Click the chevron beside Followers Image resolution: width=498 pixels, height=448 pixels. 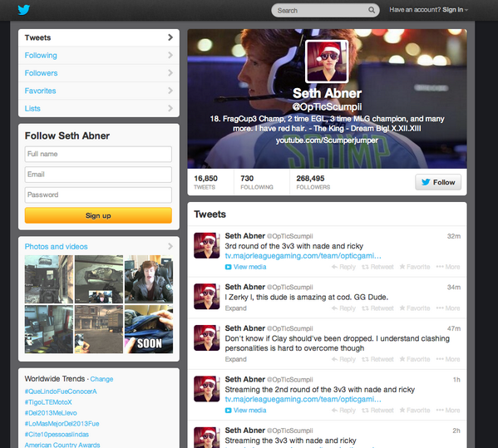tap(170, 73)
